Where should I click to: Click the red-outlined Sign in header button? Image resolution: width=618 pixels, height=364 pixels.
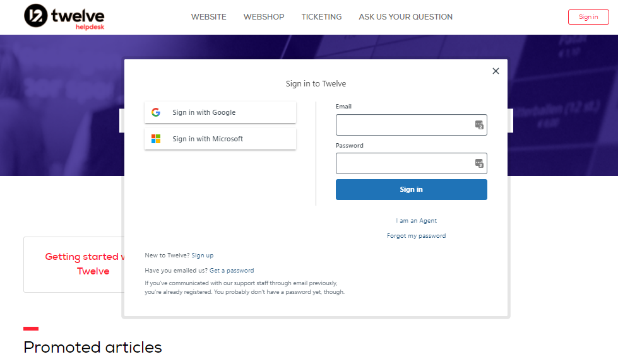(x=588, y=17)
